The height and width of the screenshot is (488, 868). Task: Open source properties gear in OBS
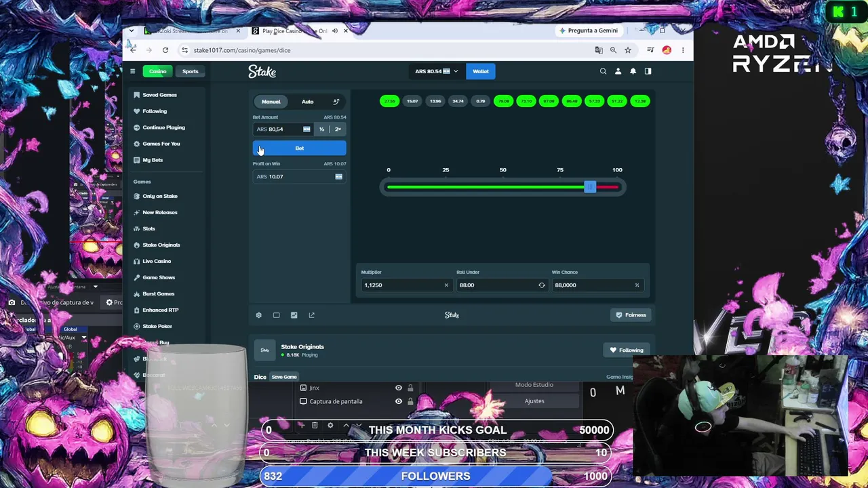[x=330, y=426]
